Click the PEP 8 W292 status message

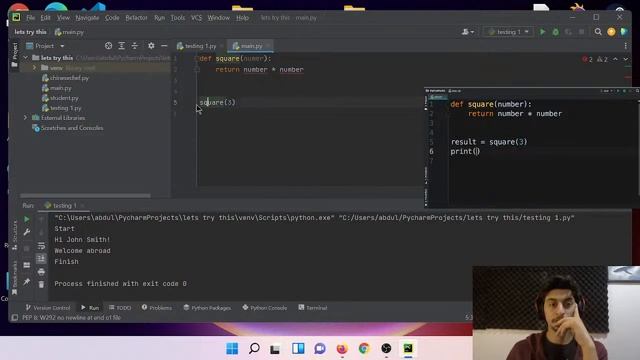pyautogui.click(x=71, y=318)
